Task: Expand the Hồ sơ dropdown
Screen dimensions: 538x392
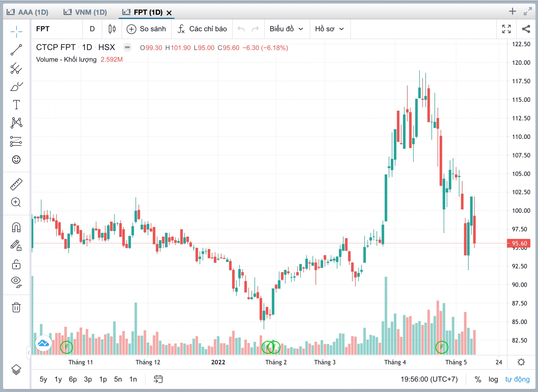Action: click(x=330, y=29)
